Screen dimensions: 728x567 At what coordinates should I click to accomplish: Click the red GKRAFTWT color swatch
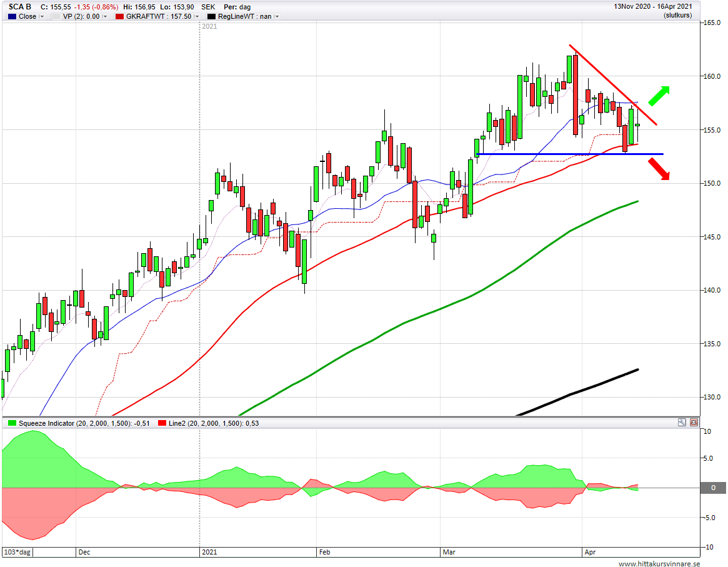click(120, 16)
